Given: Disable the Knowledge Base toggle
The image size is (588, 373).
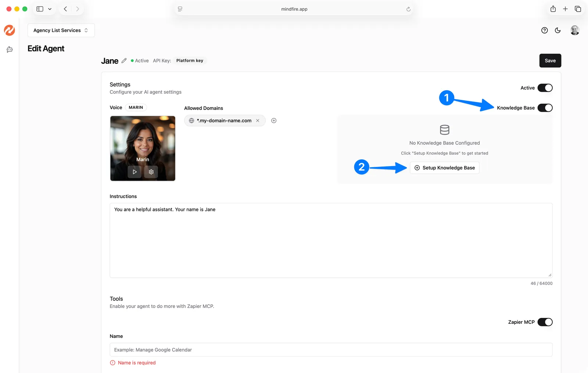Looking at the screenshot, I should pos(545,108).
